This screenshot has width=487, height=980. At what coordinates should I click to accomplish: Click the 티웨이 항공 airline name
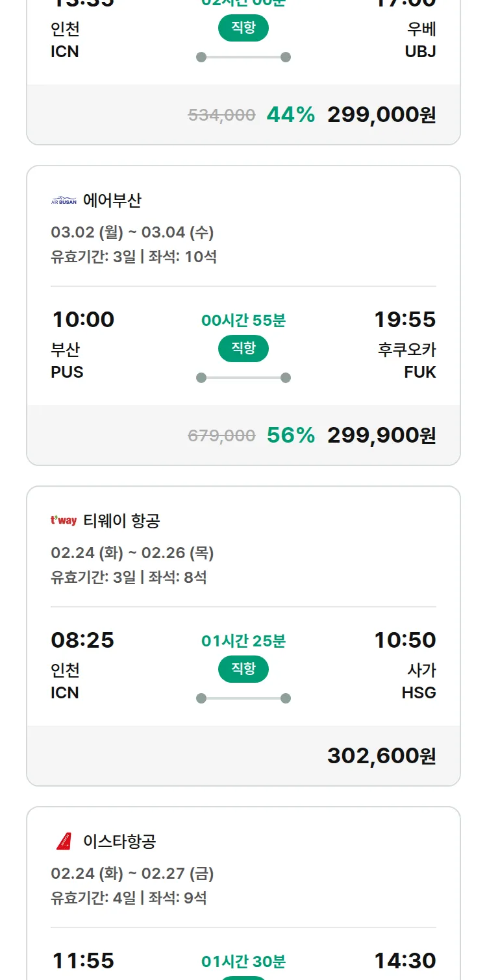(121, 521)
